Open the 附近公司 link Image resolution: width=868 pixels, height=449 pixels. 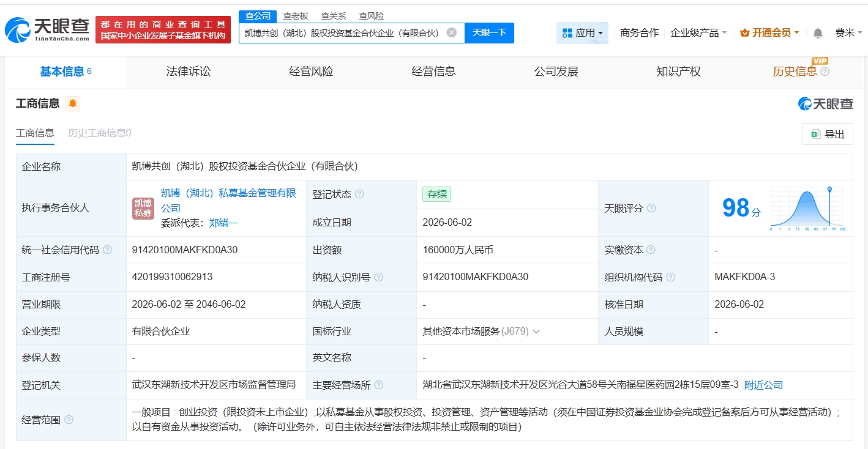click(x=763, y=385)
